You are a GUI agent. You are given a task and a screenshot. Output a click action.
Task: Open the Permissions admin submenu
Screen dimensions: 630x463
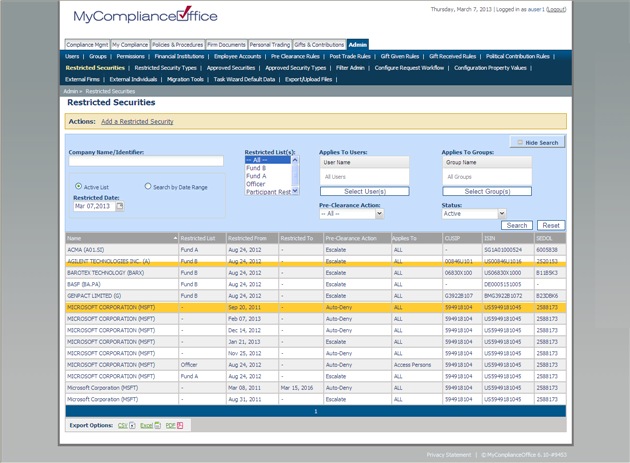click(x=130, y=56)
